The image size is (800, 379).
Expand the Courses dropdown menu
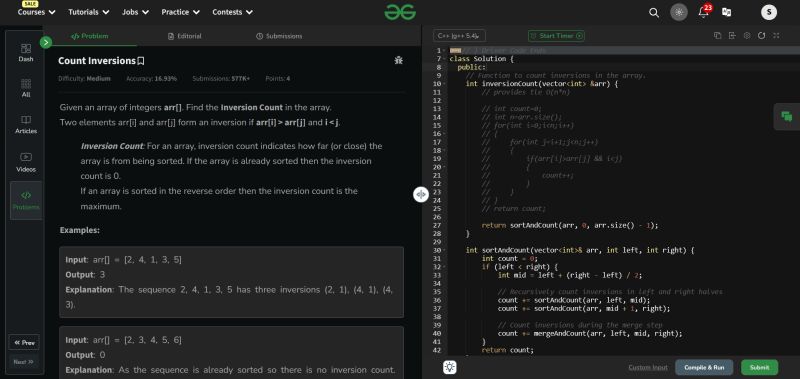[x=37, y=12]
